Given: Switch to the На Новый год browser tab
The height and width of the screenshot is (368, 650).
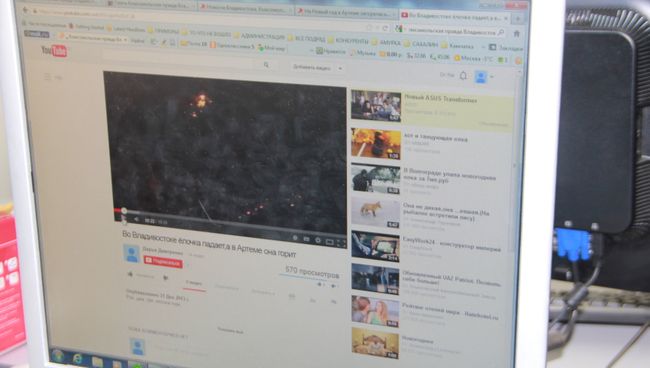Looking at the screenshot, I should click(346, 12).
